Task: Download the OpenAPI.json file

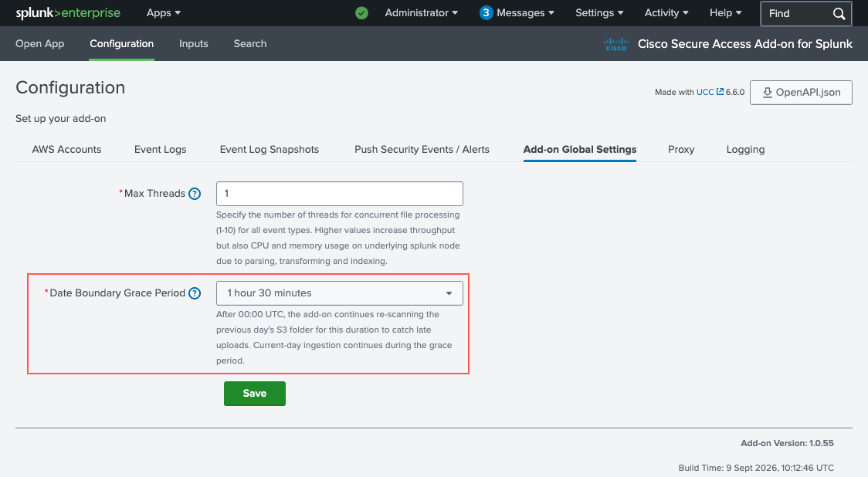Action: [801, 93]
